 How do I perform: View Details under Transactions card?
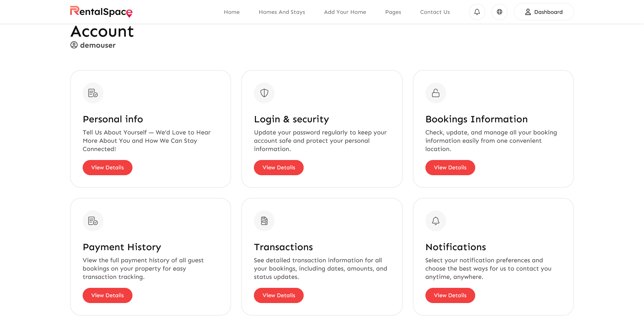(279, 295)
